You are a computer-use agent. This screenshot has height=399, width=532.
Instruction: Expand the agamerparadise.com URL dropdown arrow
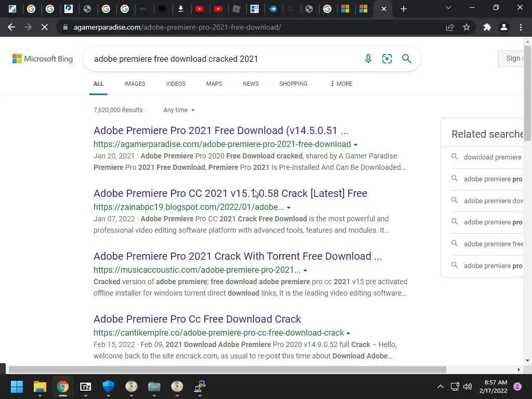355,145
